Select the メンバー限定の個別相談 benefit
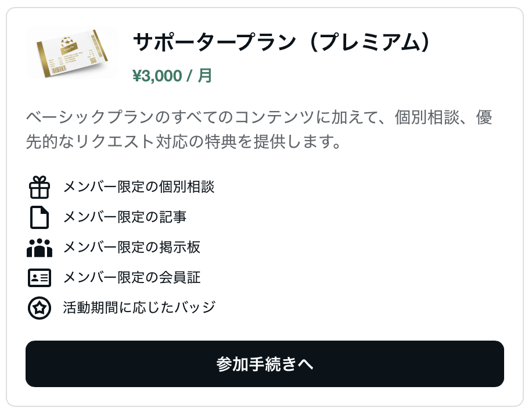Screen dimensions: 532x415 point(139,187)
